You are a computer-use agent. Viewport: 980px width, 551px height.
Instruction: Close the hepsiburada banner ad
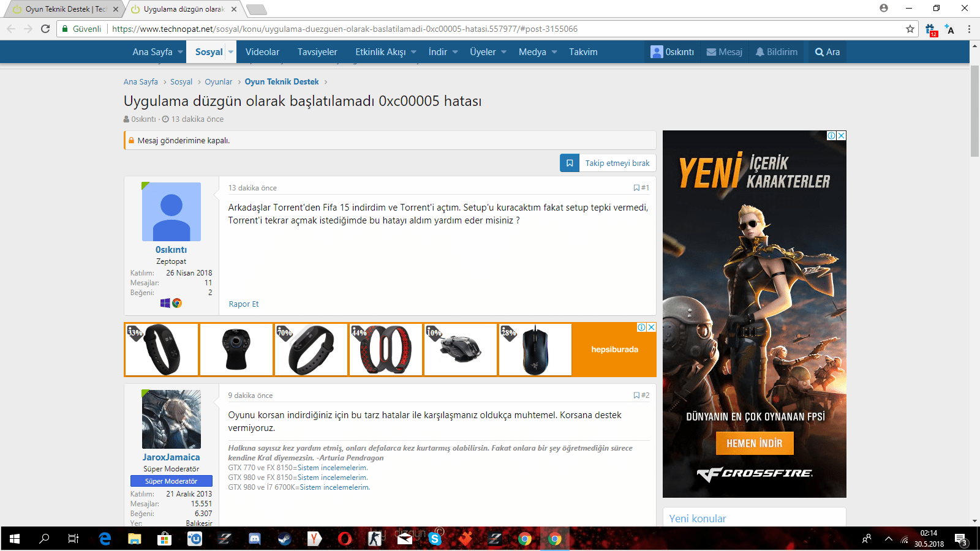[652, 328]
